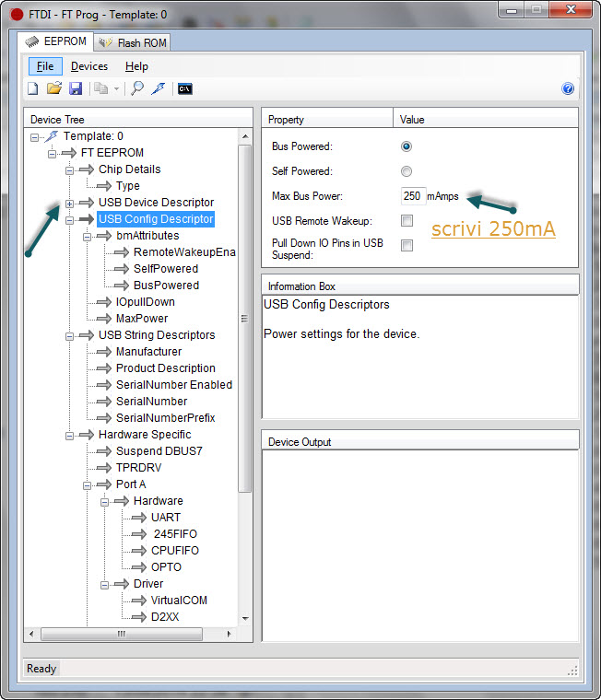Scan for devices with the magnifier icon
The width and height of the screenshot is (601, 700).
point(137,88)
